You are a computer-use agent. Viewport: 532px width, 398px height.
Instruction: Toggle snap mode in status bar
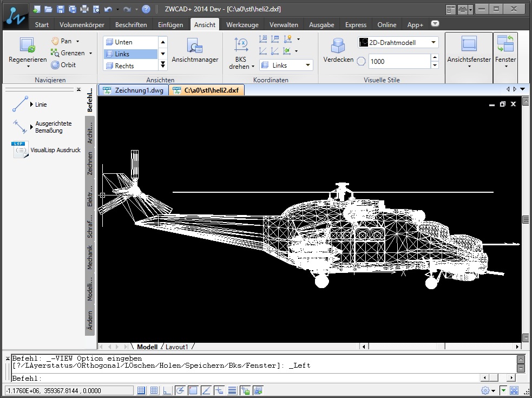click(141, 390)
